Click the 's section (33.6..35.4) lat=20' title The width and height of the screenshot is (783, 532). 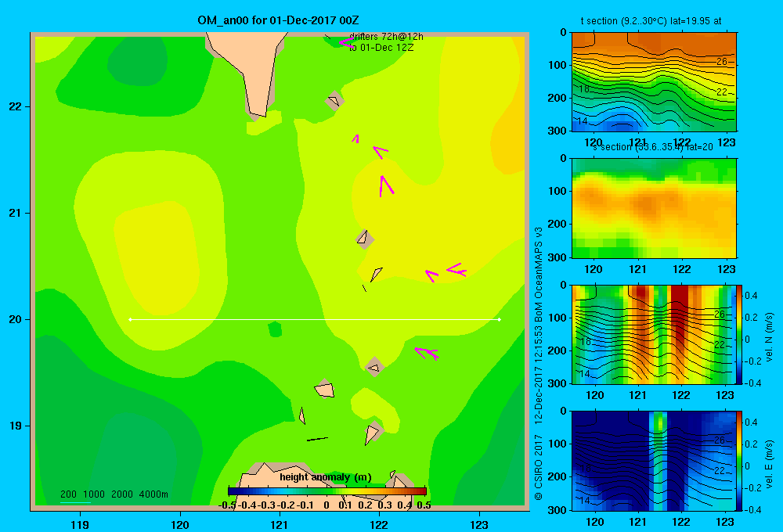coord(653,147)
